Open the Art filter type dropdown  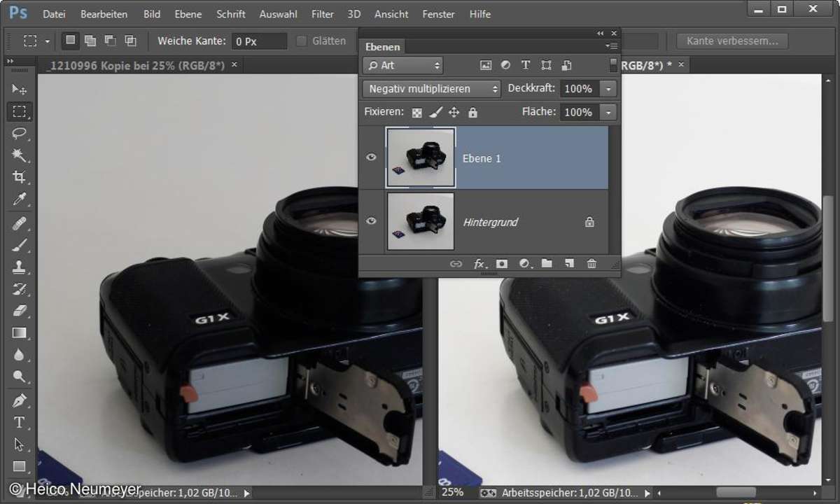tap(404, 65)
